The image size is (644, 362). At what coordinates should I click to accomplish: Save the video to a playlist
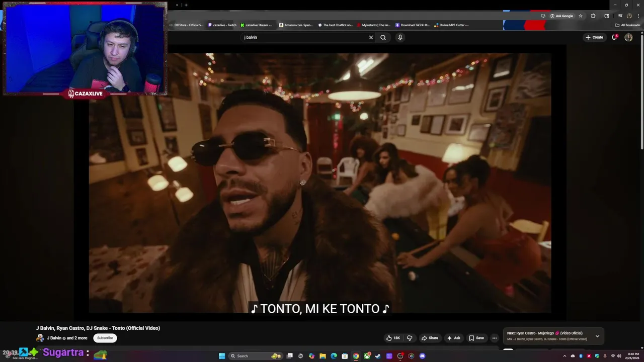476,338
